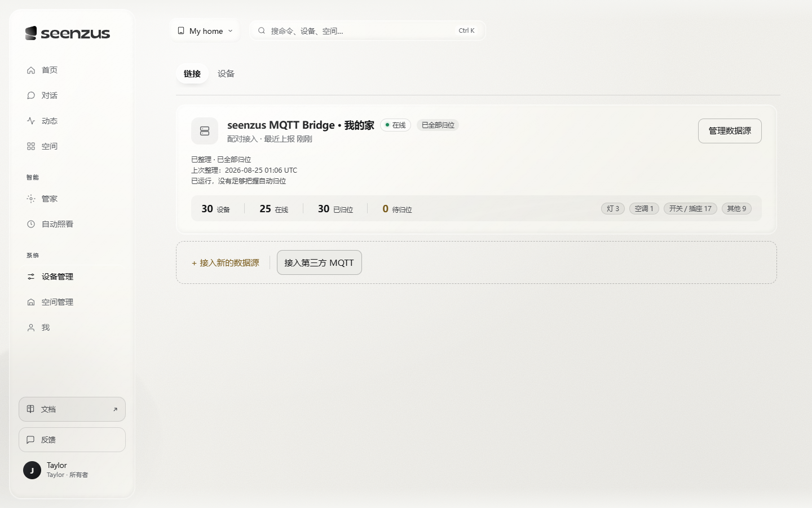The image size is (812, 508).
Task: Click 已整理 · 已全部归位 status line
Action: 221,160
